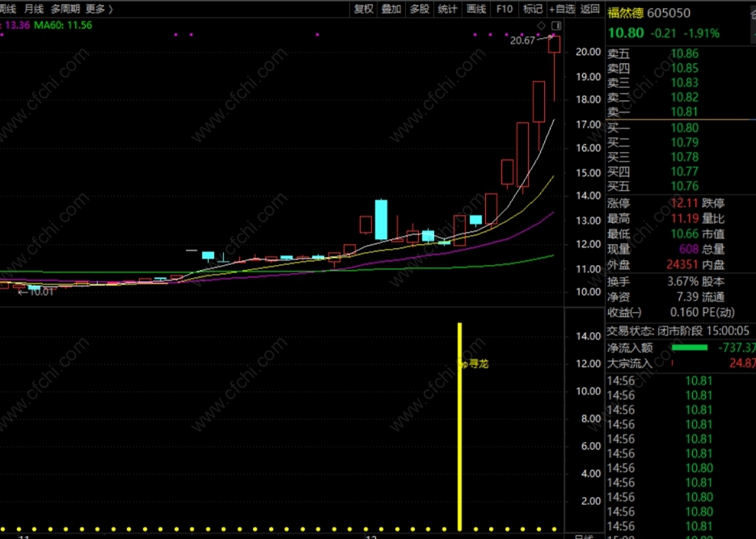Viewport: 756px width, 539px height.
Task: Click the -1.91% change percentage
Action: click(701, 33)
